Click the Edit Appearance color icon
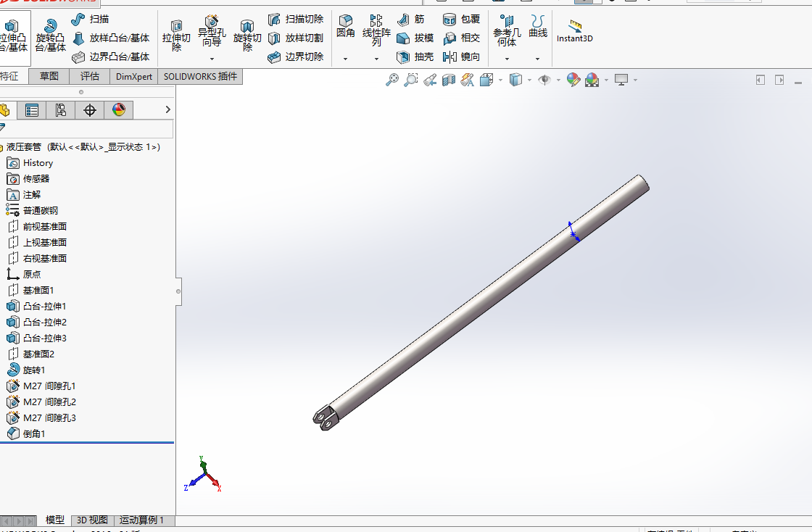This screenshot has height=532, width=812. pos(573,80)
